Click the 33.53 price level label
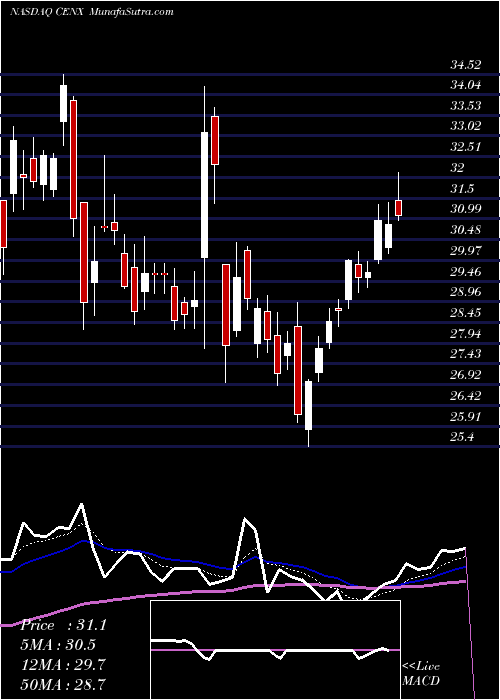500x700 pixels. point(466,106)
